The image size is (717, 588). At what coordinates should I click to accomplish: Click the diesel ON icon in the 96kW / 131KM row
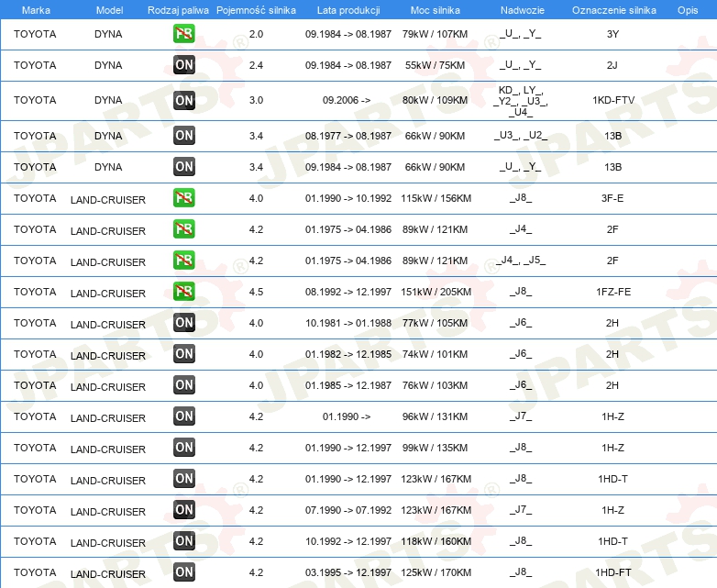183,416
